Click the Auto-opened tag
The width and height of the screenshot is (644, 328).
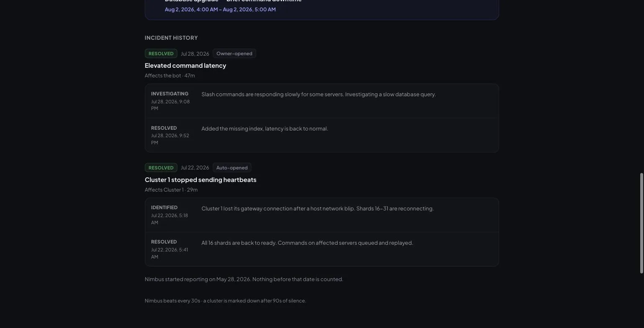(232, 168)
